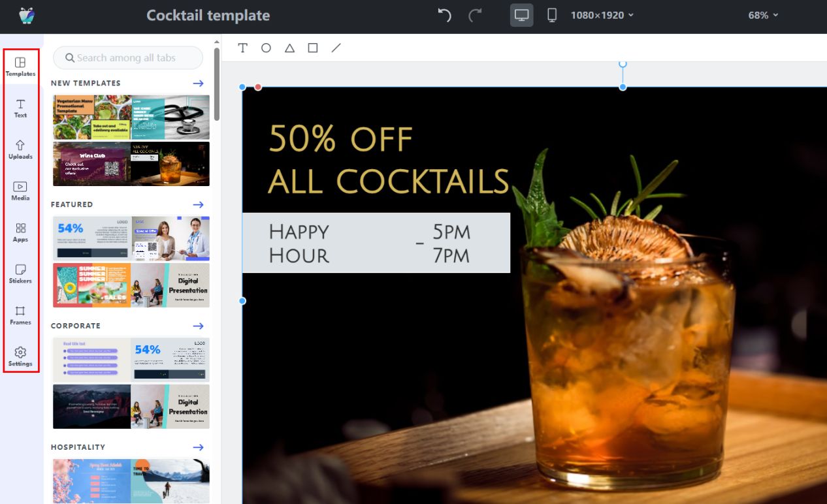Image resolution: width=827 pixels, height=504 pixels.
Task: Choose the stethoscope medical template
Action: coord(170,118)
